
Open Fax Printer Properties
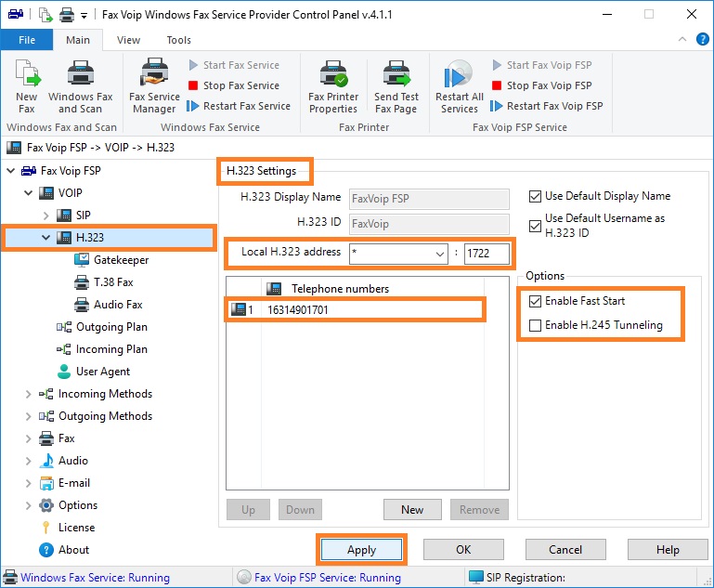tap(333, 85)
